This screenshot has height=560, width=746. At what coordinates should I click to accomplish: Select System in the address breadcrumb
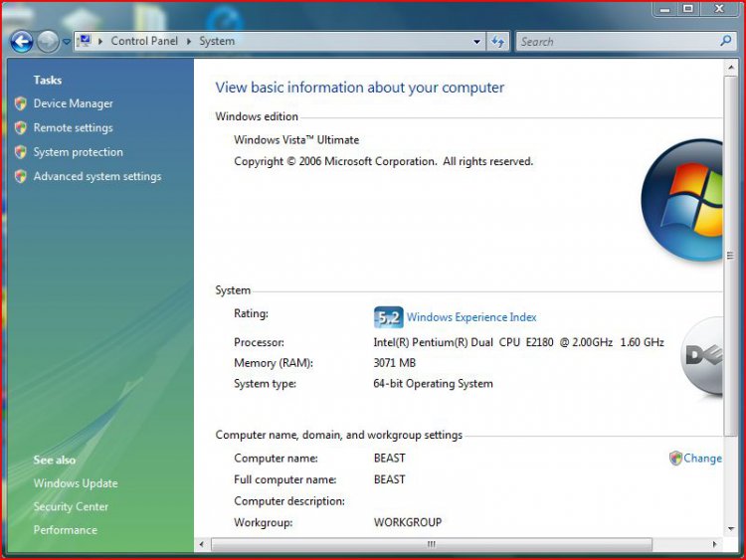pyautogui.click(x=217, y=41)
